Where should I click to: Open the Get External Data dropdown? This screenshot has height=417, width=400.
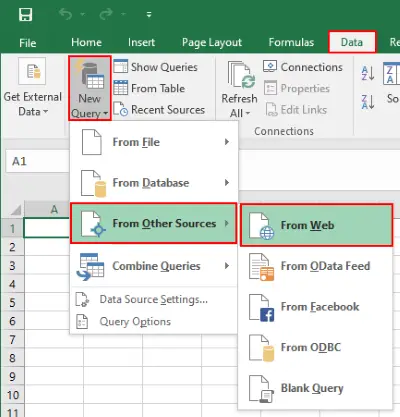(33, 88)
